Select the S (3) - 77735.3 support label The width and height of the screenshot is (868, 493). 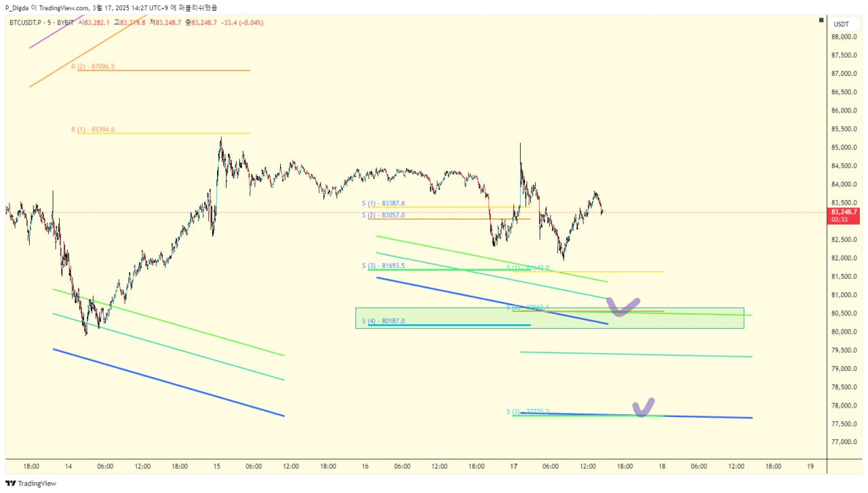[x=528, y=412]
